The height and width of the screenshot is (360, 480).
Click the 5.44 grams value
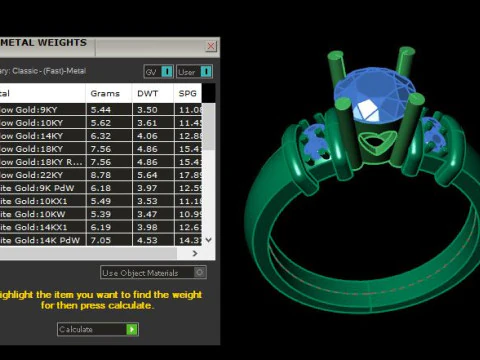click(x=101, y=110)
